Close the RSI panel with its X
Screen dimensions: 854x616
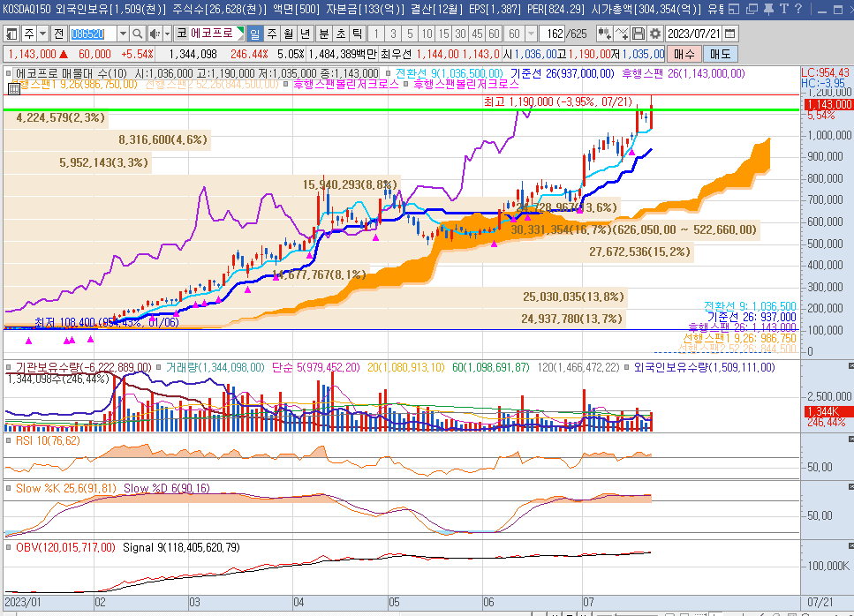(850, 439)
